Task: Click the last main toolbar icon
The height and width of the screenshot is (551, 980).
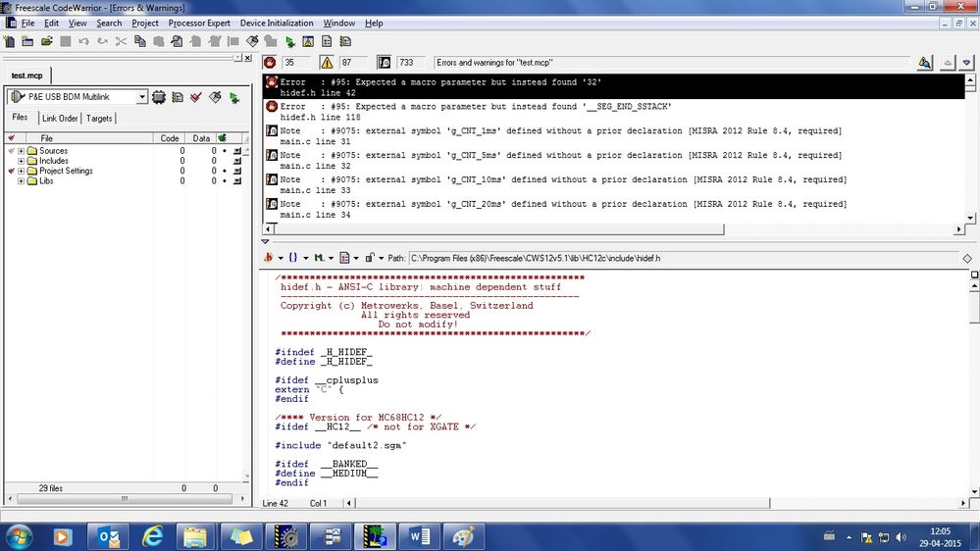Action: point(345,42)
